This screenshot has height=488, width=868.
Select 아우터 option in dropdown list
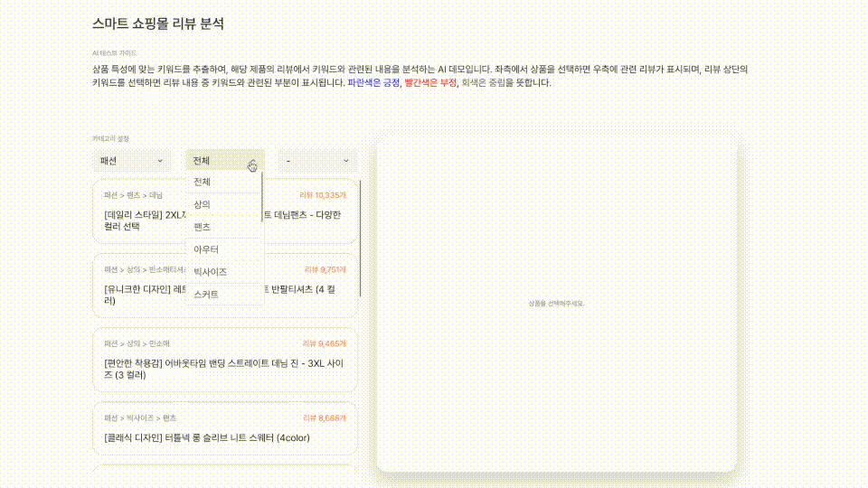(x=223, y=250)
